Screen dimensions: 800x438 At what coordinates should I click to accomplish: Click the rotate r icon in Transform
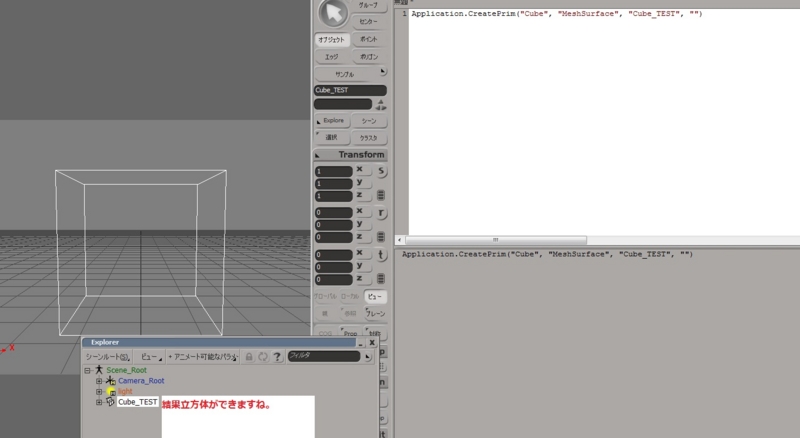(x=381, y=213)
